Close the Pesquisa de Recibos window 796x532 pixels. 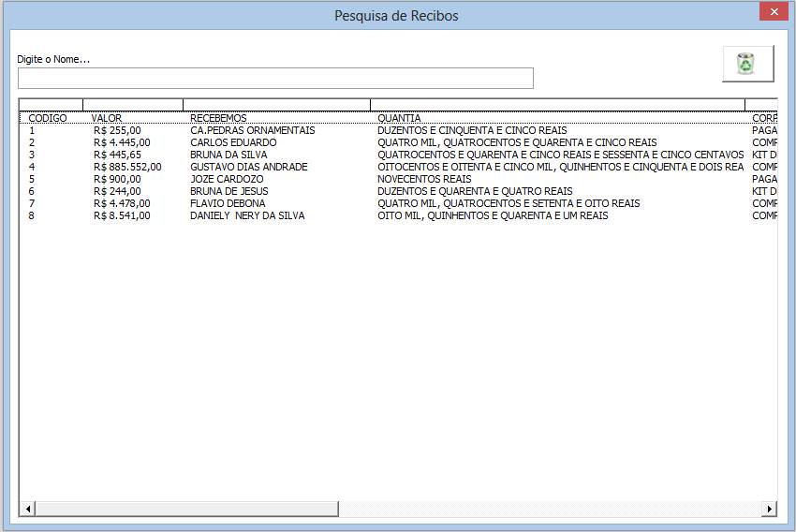click(774, 11)
